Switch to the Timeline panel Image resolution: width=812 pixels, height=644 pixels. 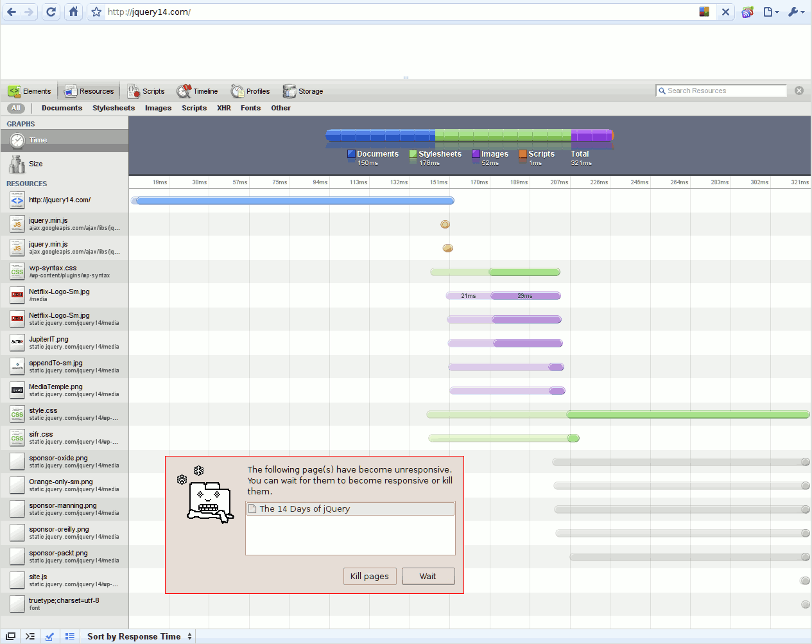click(198, 91)
